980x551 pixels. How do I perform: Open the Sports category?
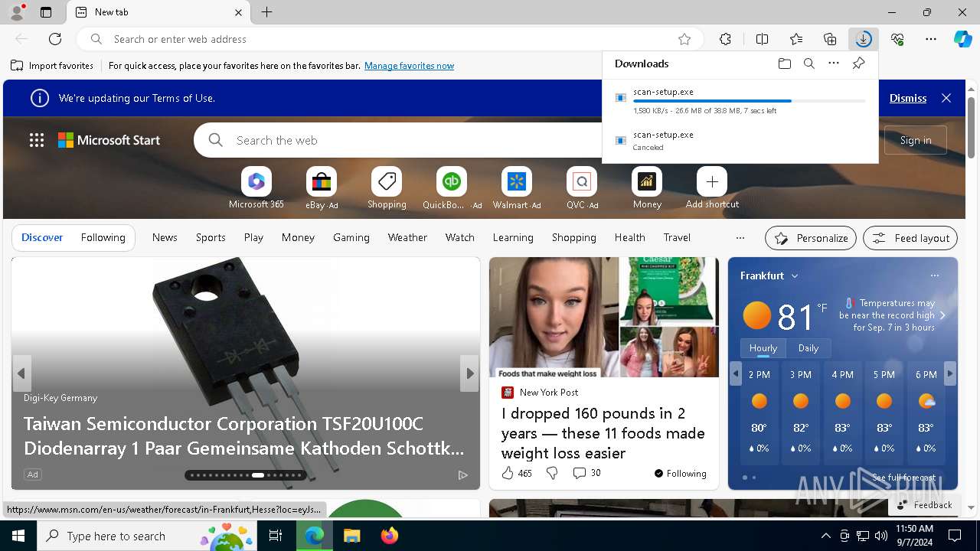(x=211, y=237)
